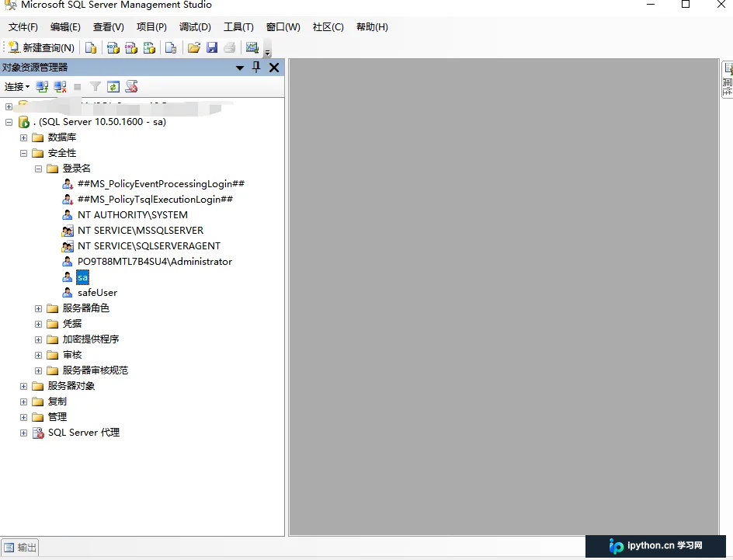Expand the 服务器角色 folder
This screenshot has height=560, width=733.
coord(39,308)
